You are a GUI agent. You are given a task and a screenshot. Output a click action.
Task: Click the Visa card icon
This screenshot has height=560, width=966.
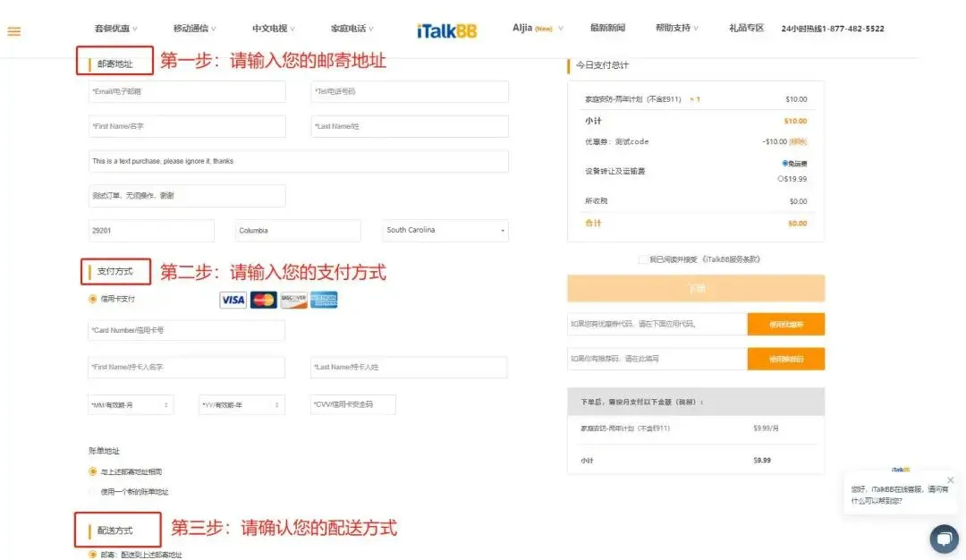pyautogui.click(x=233, y=301)
